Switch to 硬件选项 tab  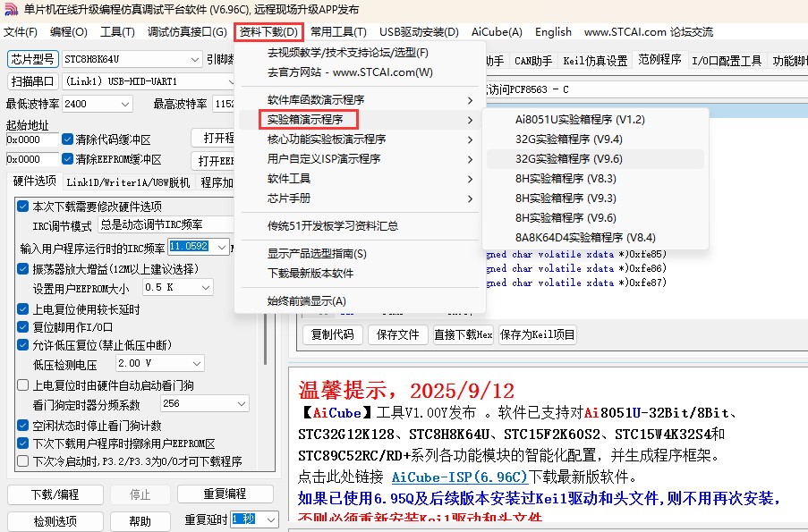point(34,182)
